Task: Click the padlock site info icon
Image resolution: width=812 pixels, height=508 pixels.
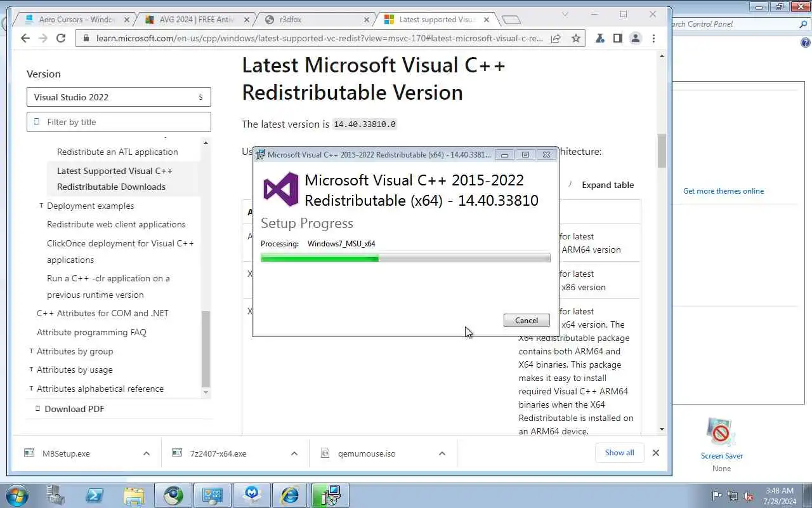Action: click(86, 38)
